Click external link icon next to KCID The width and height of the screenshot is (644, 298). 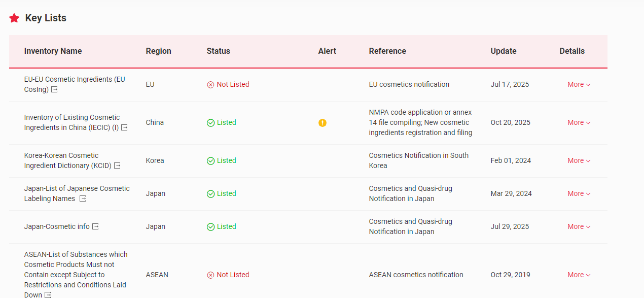click(117, 166)
